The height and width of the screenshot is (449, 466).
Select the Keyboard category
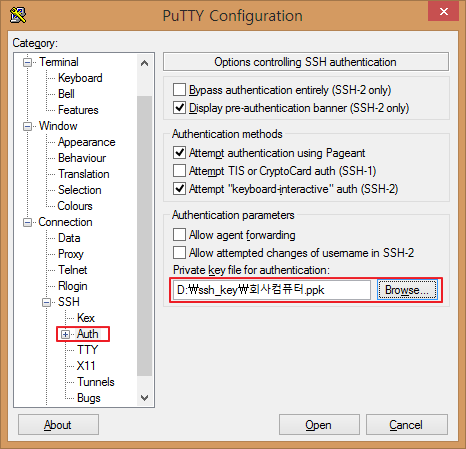pyautogui.click(x=80, y=78)
